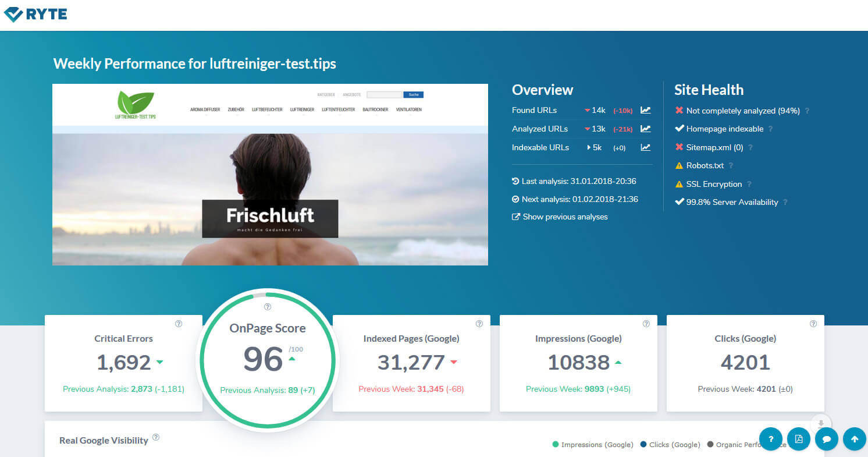Click the website preview search field
Viewport: 868px width, 457px height.
(x=384, y=94)
